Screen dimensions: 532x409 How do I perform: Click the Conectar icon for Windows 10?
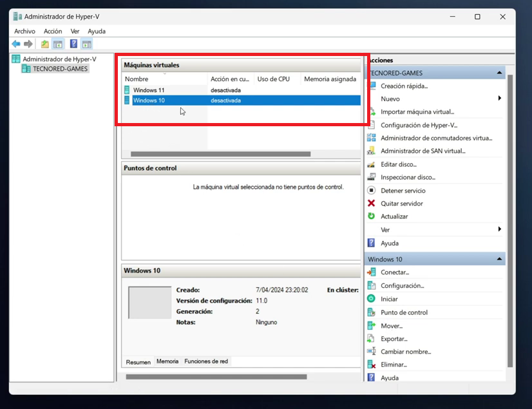pos(372,272)
